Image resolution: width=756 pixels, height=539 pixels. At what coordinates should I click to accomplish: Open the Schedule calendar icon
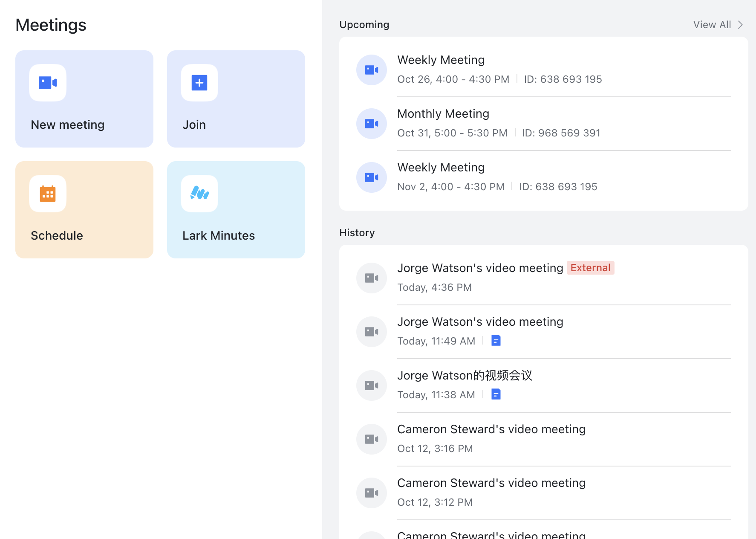(47, 194)
